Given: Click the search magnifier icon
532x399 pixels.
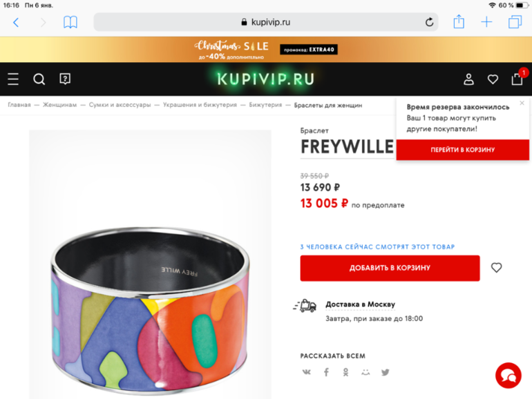Looking at the screenshot, I should tap(39, 79).
